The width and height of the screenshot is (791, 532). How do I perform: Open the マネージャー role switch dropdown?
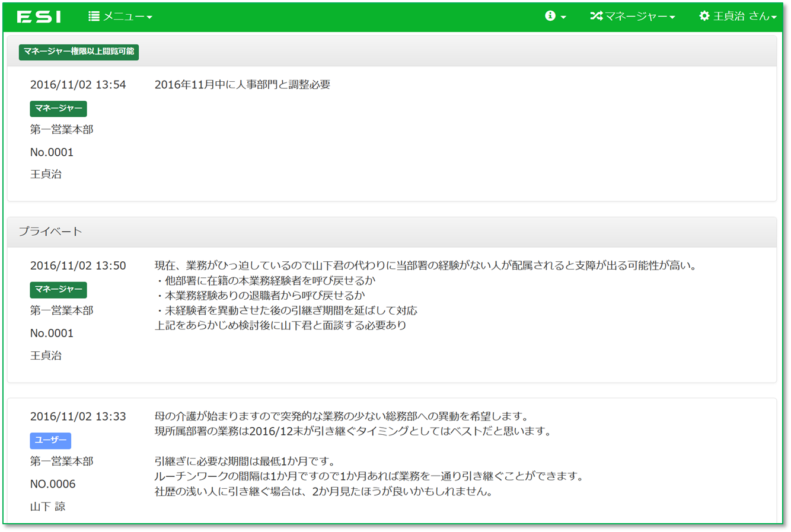633,17
